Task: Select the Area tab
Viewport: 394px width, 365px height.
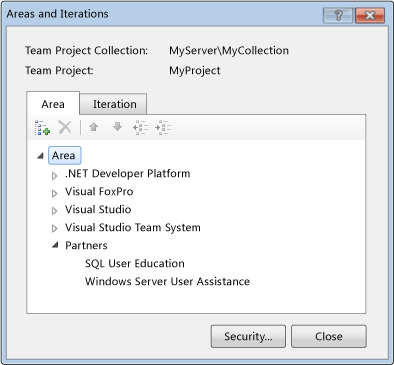Action: coord(53,104)
